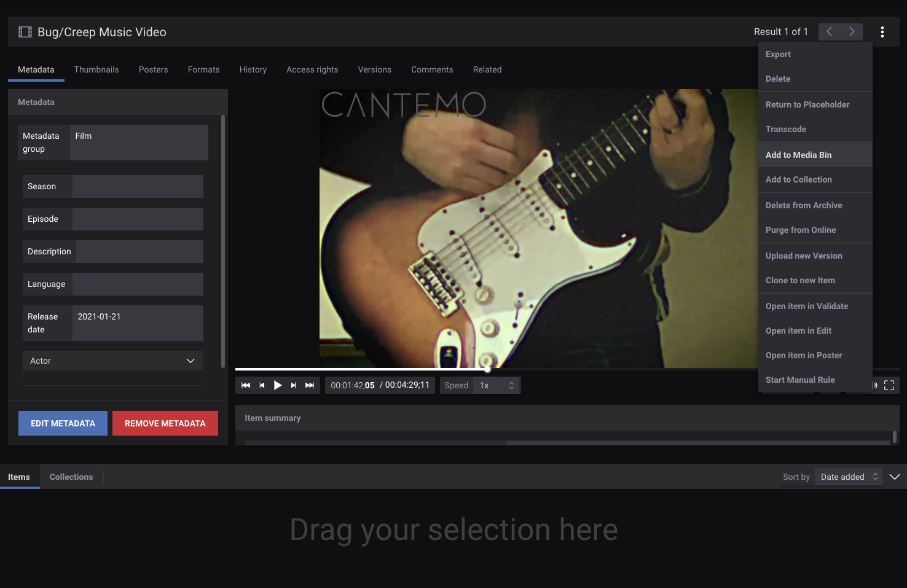Open the Comments tab
This screenshot has height=588, width=907.
tap(432, 69)
